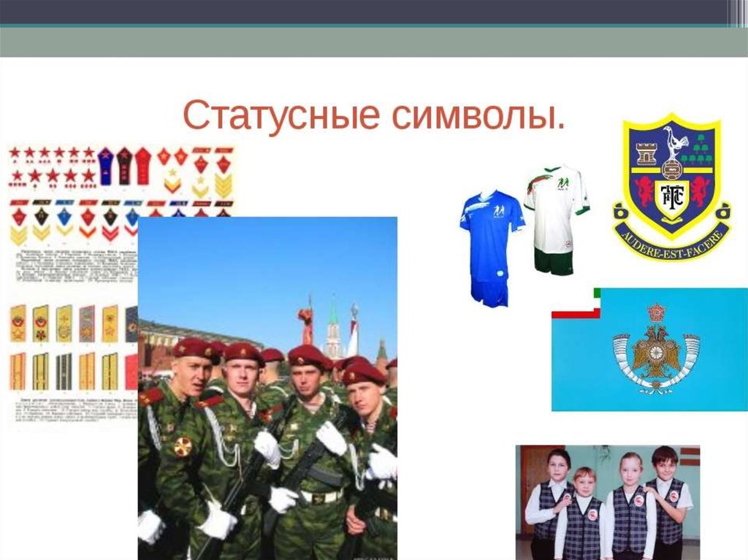Click the red stars row in insignia chart
The width and height of the screenshot is (748, 560).
pos(51,153)
